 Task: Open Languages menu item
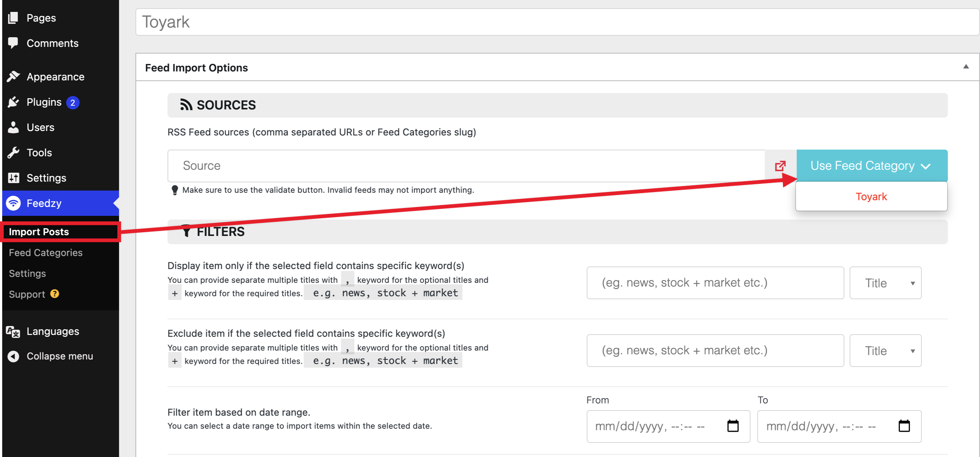(x=53, y=331)
